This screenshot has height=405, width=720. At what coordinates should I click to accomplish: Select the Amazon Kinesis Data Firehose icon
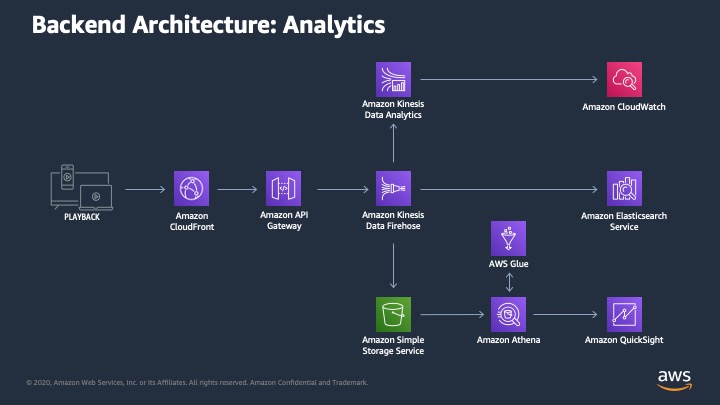[394, 189]
